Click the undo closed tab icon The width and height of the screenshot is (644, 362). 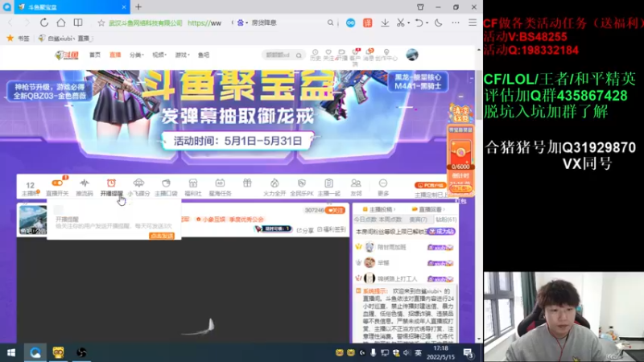pyautogui.click(x=418, y=23)
